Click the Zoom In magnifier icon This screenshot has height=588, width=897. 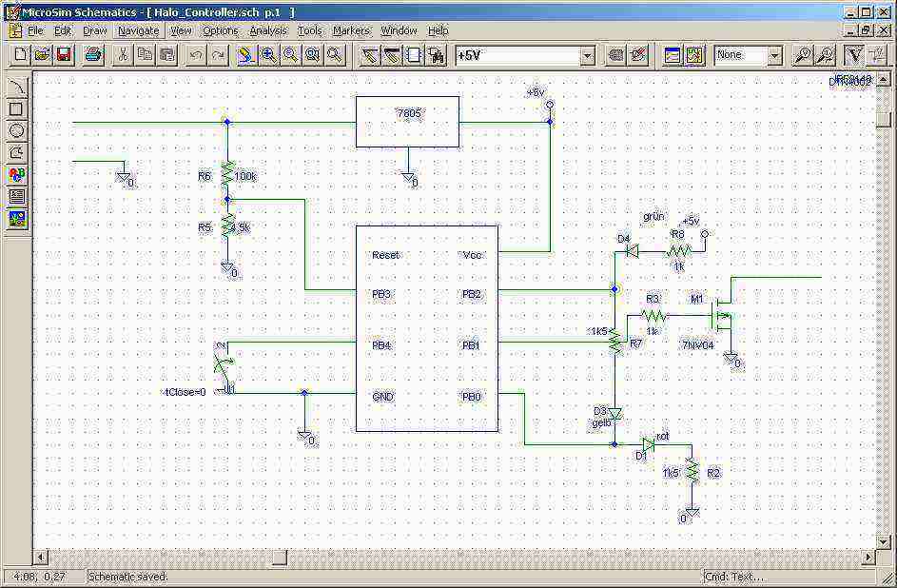(269, 55)
